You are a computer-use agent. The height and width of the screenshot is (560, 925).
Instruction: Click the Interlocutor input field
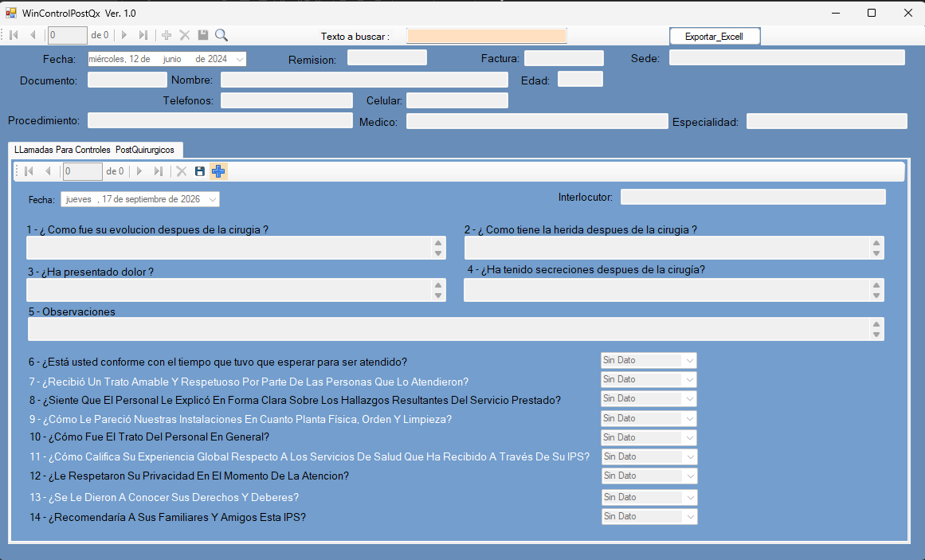tap(754, 197)
